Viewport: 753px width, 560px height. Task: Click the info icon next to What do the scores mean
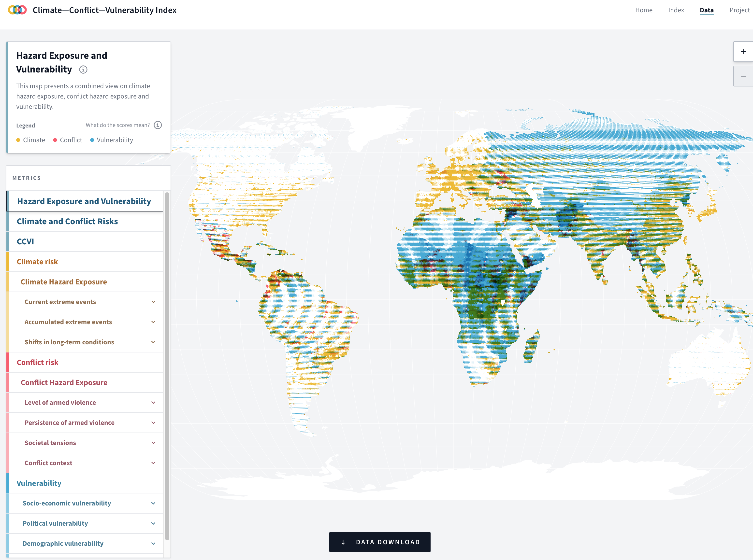coord(157,125)
